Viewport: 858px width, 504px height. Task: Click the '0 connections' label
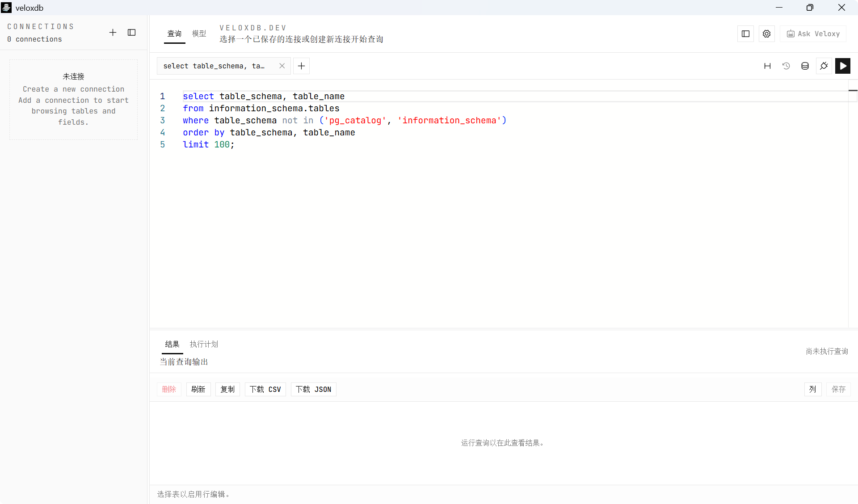35,39
